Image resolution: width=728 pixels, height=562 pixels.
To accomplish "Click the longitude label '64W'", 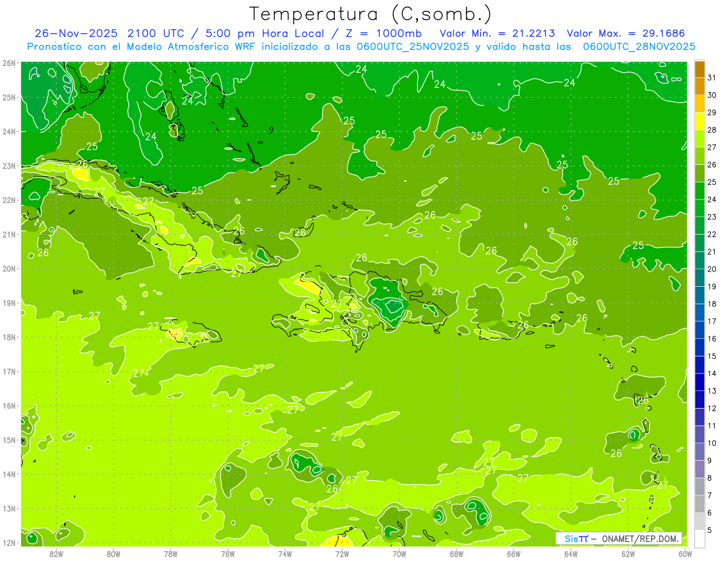I will pyautogui.click(x=571, y=554).
